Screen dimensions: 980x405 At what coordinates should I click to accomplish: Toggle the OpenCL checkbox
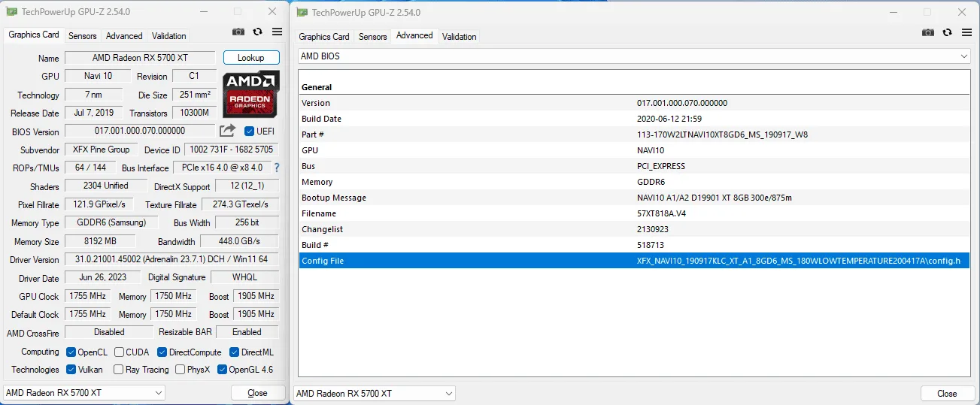point(71,352)
